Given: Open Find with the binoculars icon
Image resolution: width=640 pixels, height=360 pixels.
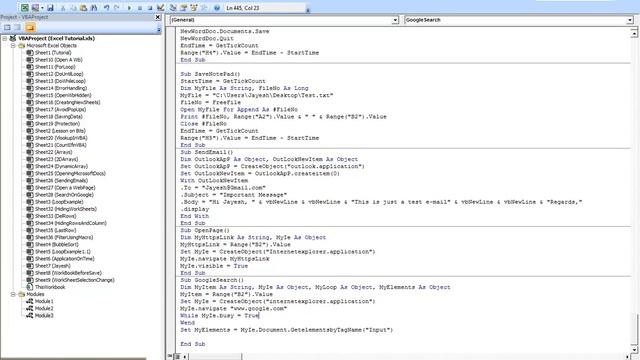Looking at the screenshot, I should tap(94, 8).
